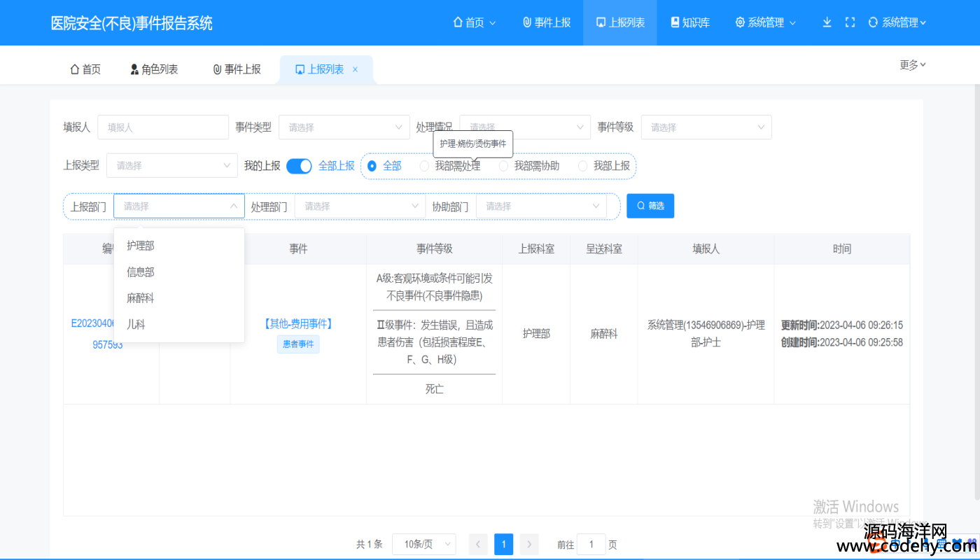Open the 事件等级 dropdown
Image resolution: width=980 pixels, height=560 pixels.
[x=706, y=127]
